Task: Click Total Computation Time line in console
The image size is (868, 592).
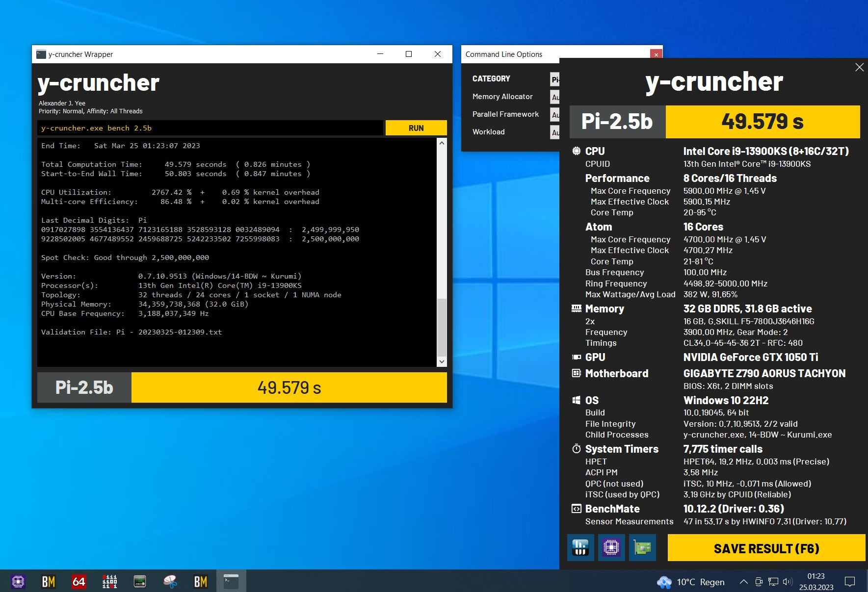Action: coord(176,164)
